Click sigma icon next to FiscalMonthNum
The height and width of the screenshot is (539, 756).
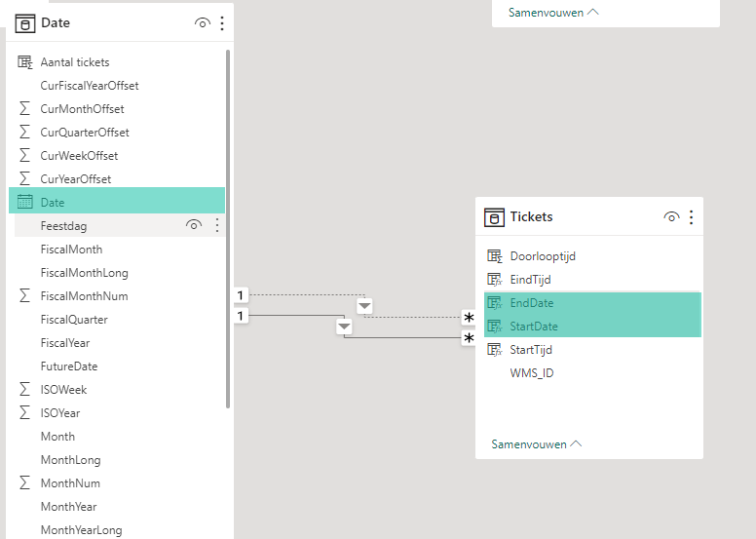click(24, 295)
